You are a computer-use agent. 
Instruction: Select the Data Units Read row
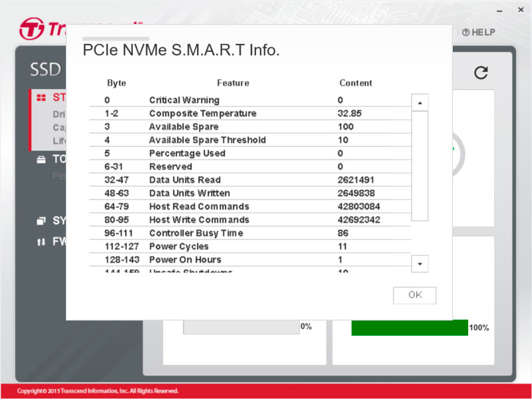(x=250, y=180)
